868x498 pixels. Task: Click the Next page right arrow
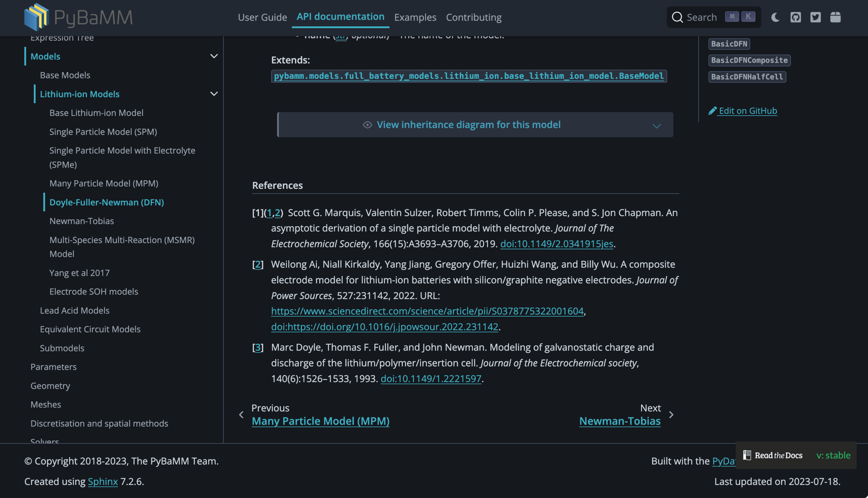tap(671, 415)
